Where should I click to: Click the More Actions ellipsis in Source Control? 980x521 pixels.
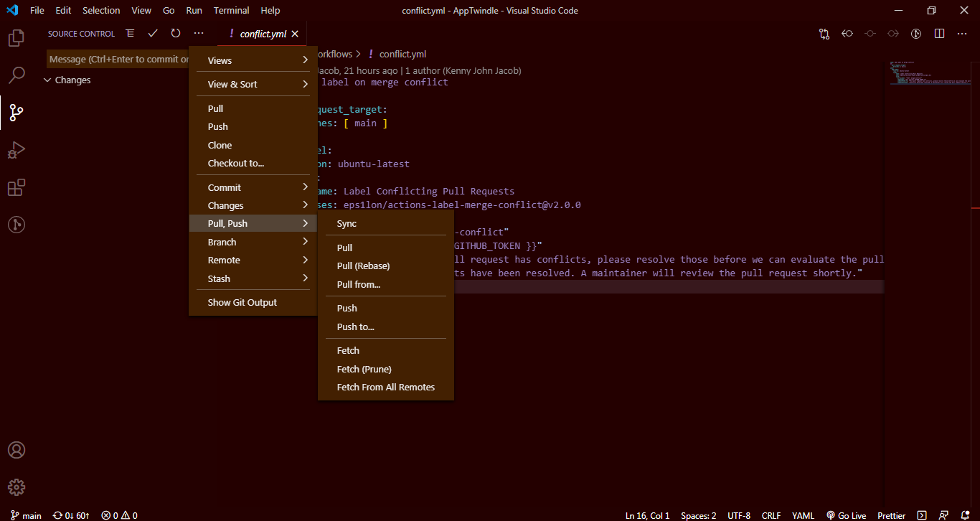point(199,33)
